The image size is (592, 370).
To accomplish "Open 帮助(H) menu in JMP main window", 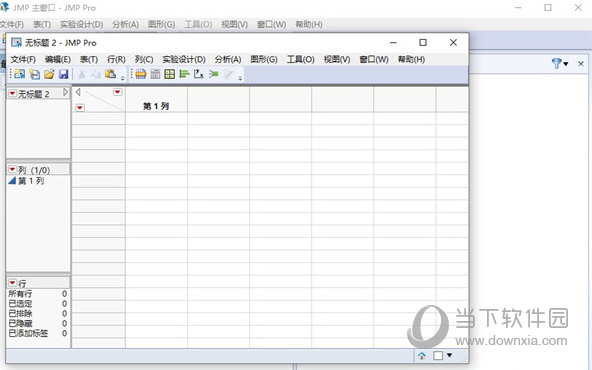I will pyautogui.click(x=309, y=25).
